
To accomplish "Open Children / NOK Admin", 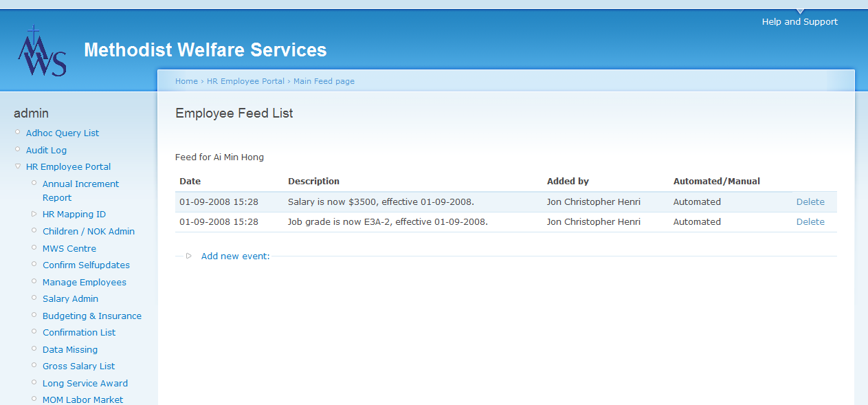I will click(89, 232).
